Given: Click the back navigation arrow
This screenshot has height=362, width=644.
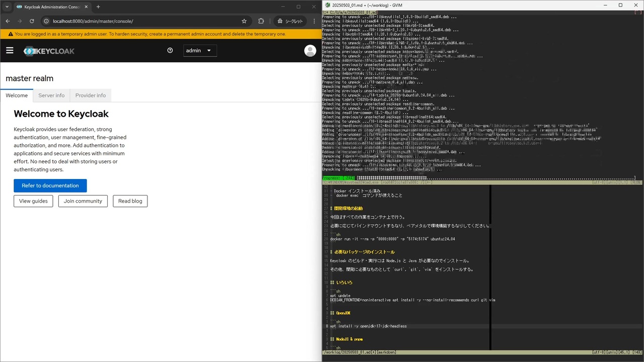Looking at the screenshot, I should [8, 21].
